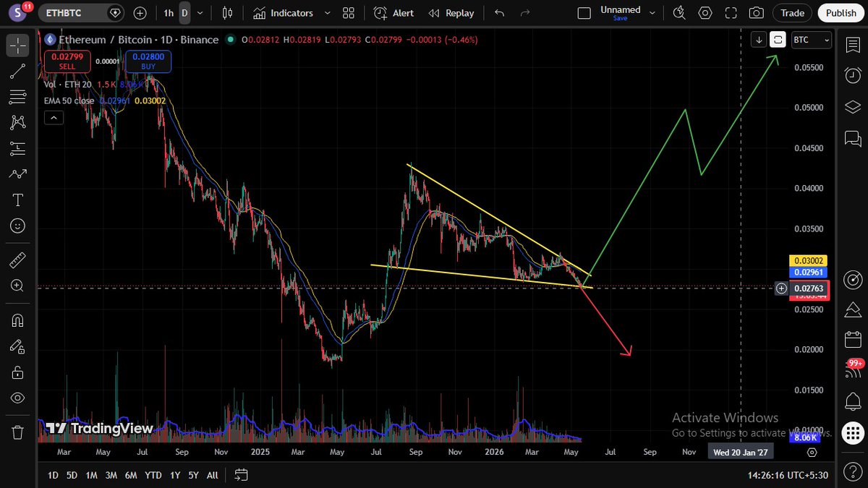
Task: Select the ruler measure tool
Action: click(x=18, y=260)
